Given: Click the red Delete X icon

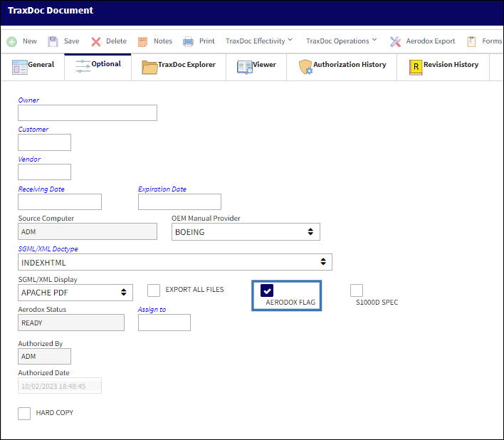Looking at the screenshot, I should point(96,42).
